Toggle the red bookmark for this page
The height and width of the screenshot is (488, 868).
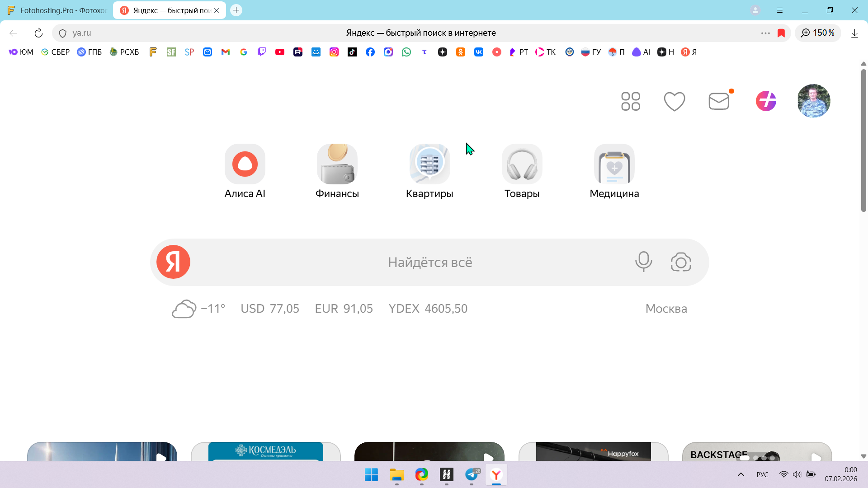(781, 33)
